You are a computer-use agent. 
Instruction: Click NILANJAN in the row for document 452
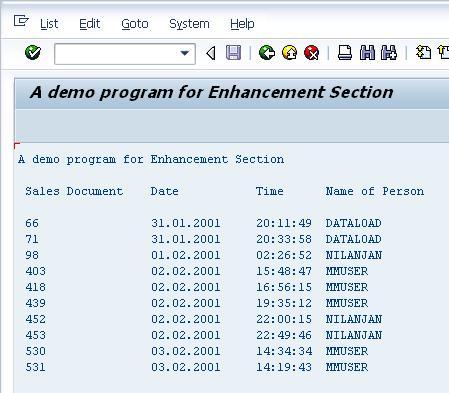(x=354, y=319)
